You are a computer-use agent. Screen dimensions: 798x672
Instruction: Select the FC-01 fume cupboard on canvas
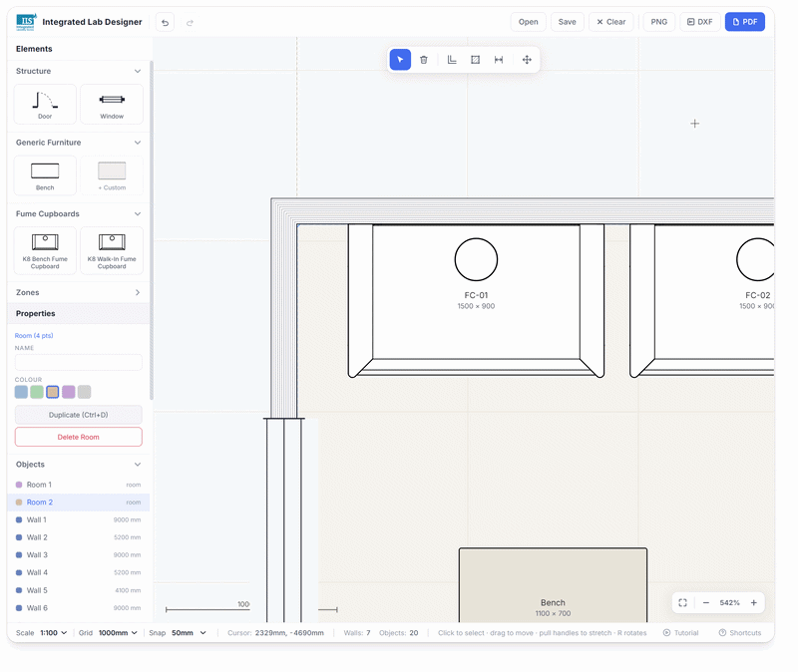476,300
